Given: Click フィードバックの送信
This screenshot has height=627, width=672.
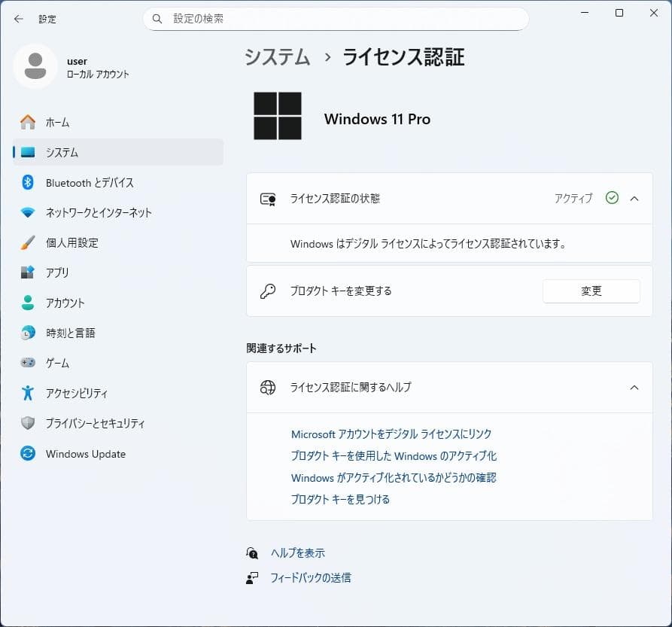Looking at the screenshot, I should coord(313,577).
